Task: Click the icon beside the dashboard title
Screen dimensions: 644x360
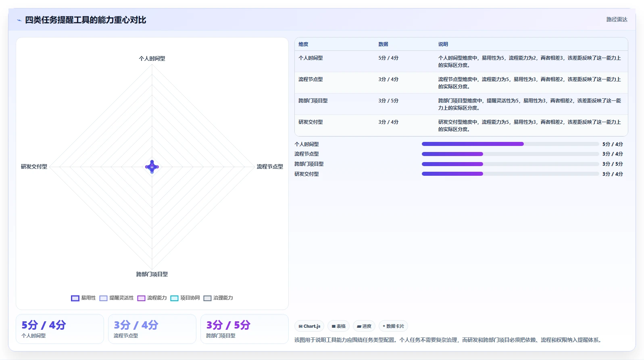Action: click(19, 20)
